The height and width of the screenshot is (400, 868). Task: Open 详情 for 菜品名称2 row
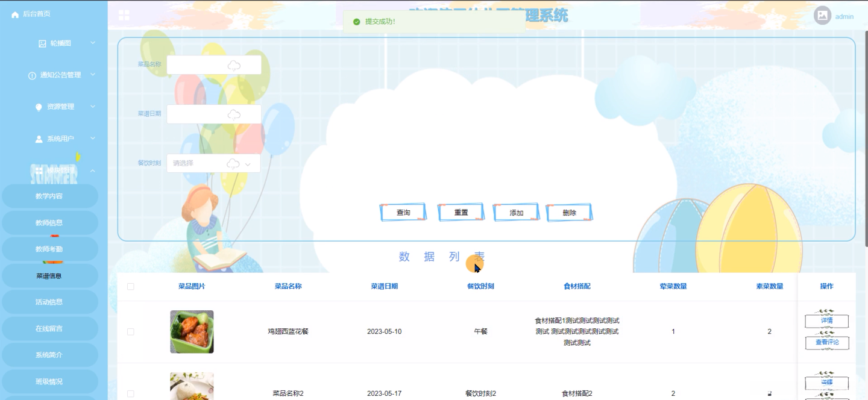(827, 383)
